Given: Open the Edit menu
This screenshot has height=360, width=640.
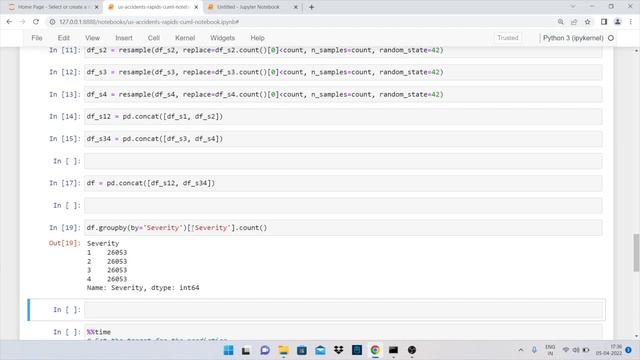Looking at the screenshot, I should (64, 38).
